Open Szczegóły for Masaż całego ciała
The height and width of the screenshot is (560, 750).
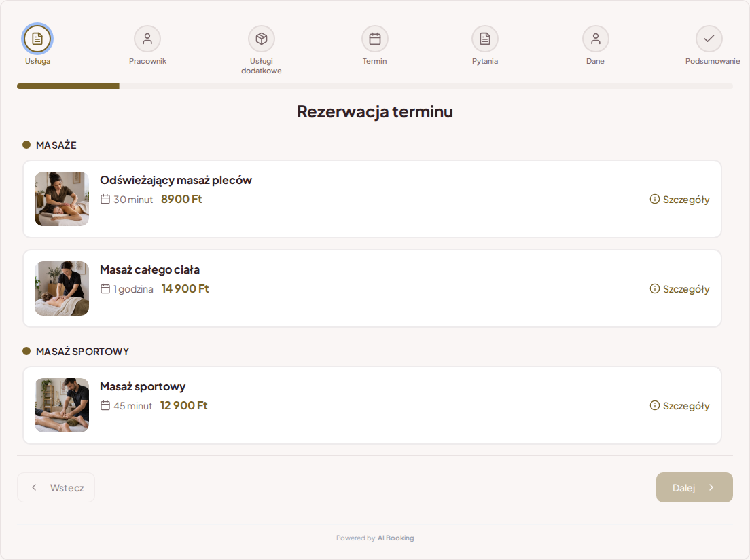(x=679, y=289)
